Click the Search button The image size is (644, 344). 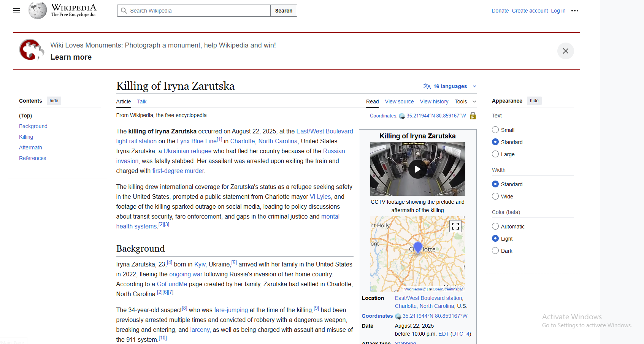pos(284,11)
